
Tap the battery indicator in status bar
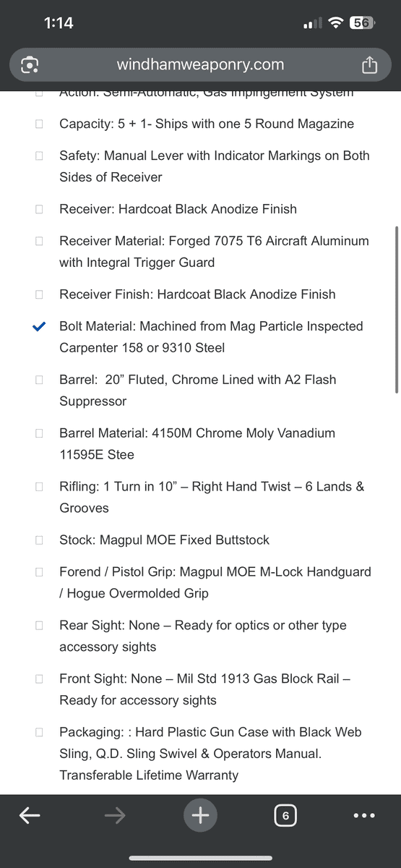click(x=361, y=22)
